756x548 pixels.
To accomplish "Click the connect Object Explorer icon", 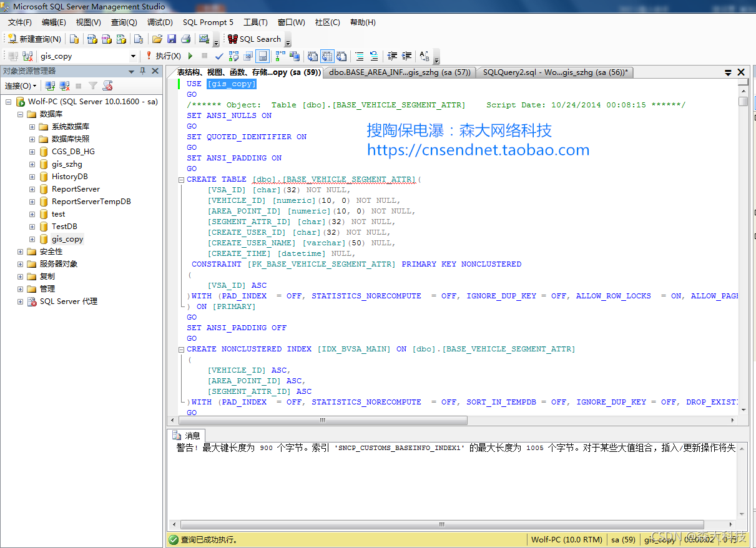I will point(50,86).
